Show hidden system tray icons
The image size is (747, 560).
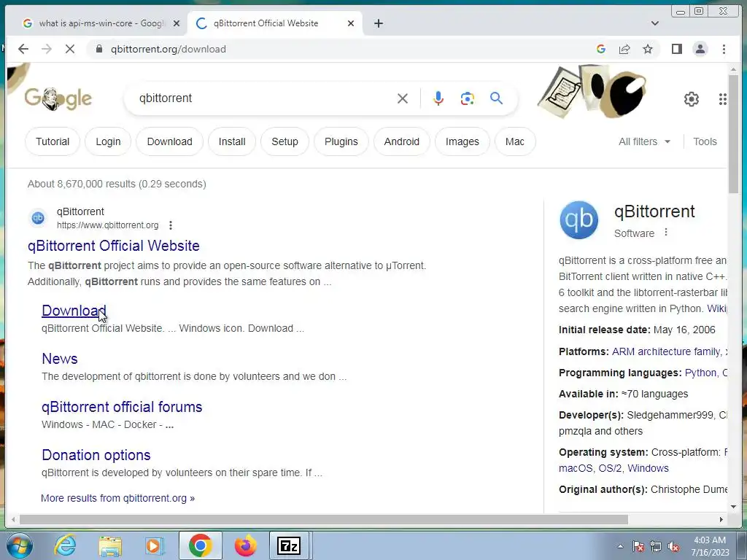click(620, 547)
